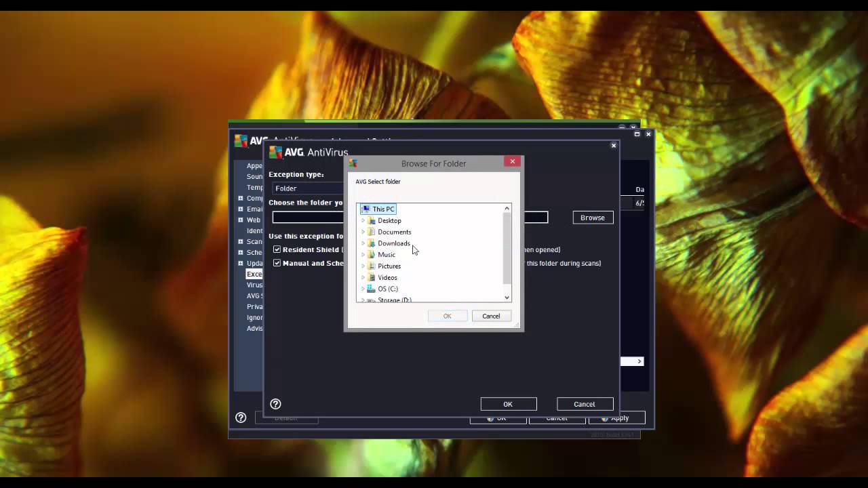868x488 pixels.
Task: Click the help question mark in Advanced Settings window
Action: click(241, 418)
